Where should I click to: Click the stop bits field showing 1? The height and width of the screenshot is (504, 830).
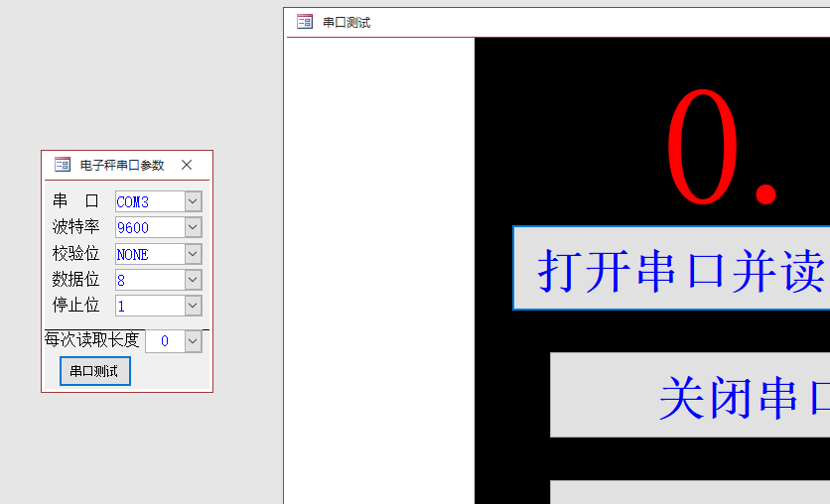pos(150,306)
